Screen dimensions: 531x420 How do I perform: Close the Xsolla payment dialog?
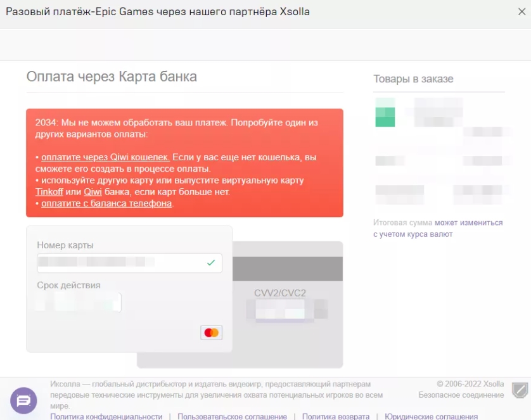[521, 11]
